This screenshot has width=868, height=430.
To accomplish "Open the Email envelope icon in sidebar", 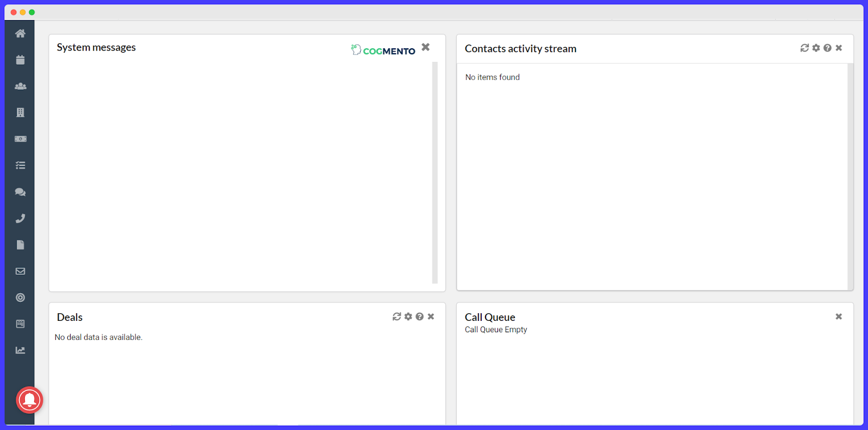I will click(20, 271).
